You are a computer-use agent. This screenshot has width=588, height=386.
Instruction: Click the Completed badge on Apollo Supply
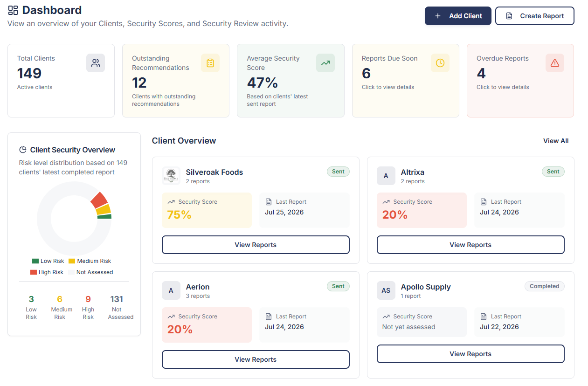(544, 286)
